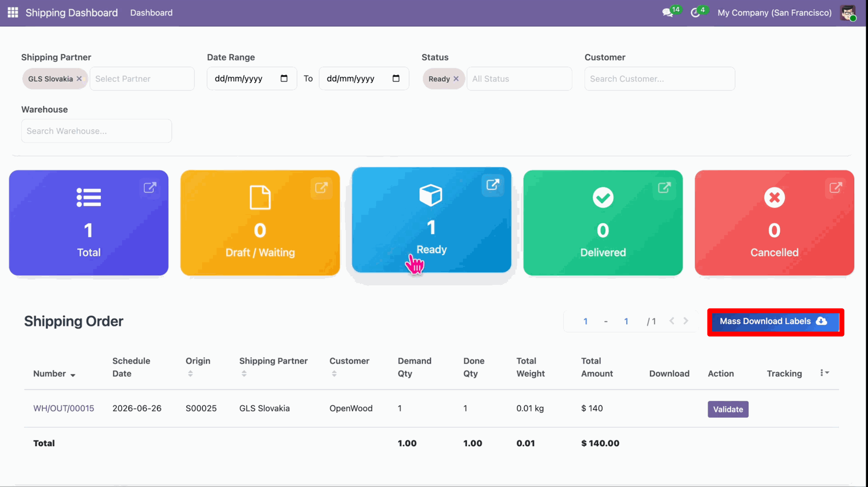Open external link icon on Draft / Waiting card

pos(321,188)
